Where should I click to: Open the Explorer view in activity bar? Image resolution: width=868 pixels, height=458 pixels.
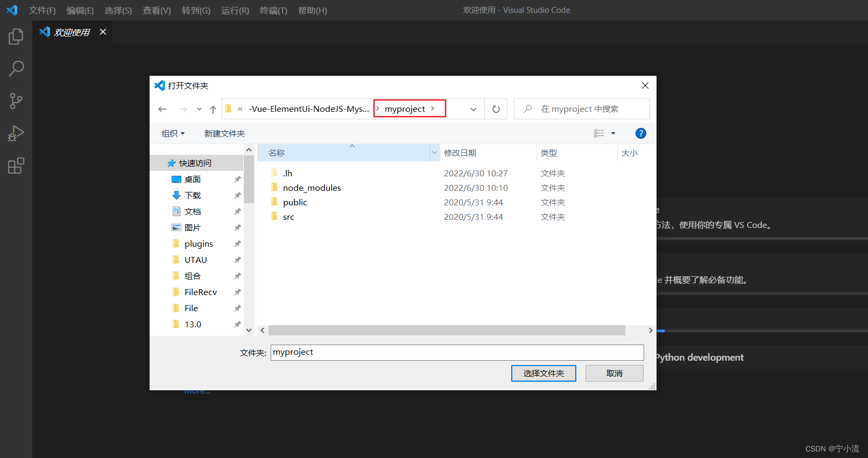(16, 37)
